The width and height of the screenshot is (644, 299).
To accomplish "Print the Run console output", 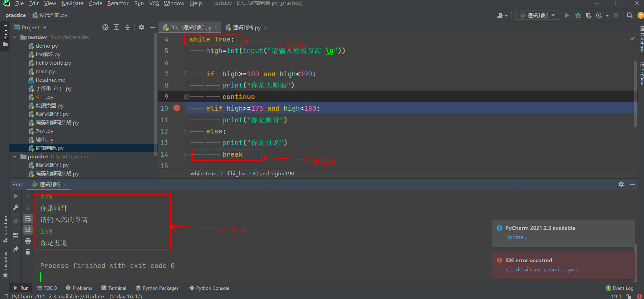I will point(28,241).
